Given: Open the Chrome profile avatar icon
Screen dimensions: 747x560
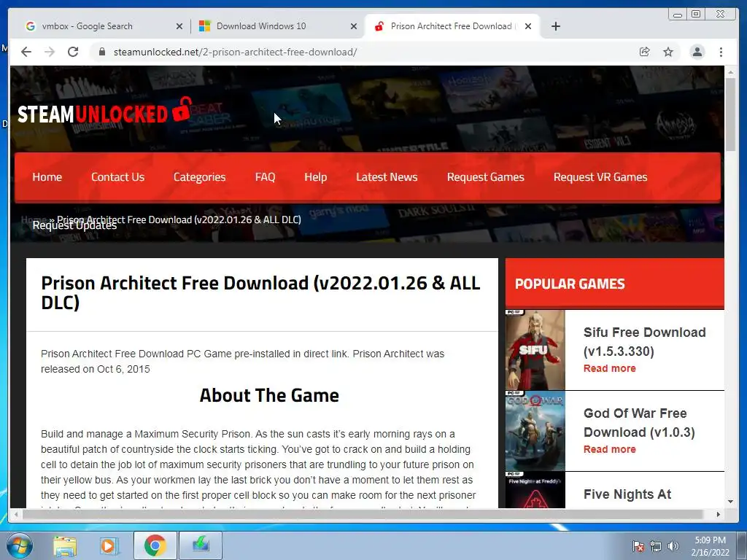Looking at the screenshot, I should pos(697,52).
